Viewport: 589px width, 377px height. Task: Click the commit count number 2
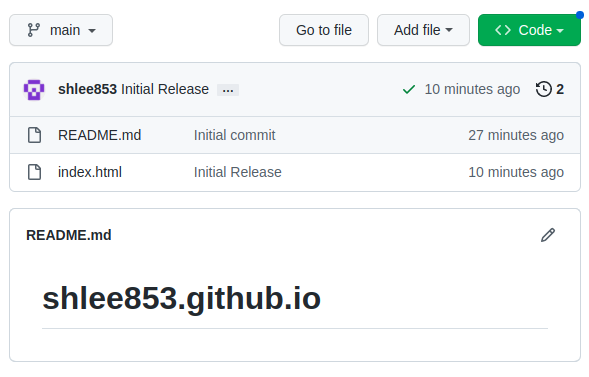click(560, 89)
